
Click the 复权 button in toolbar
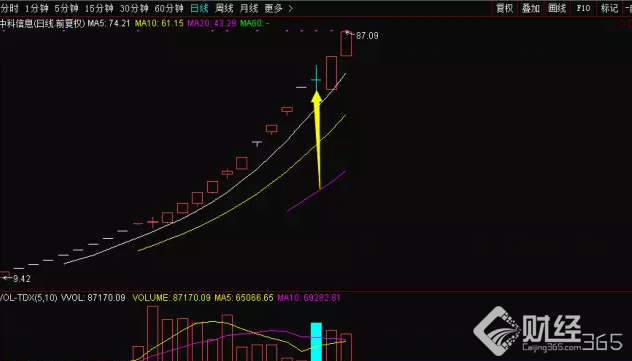pos(504,8)
